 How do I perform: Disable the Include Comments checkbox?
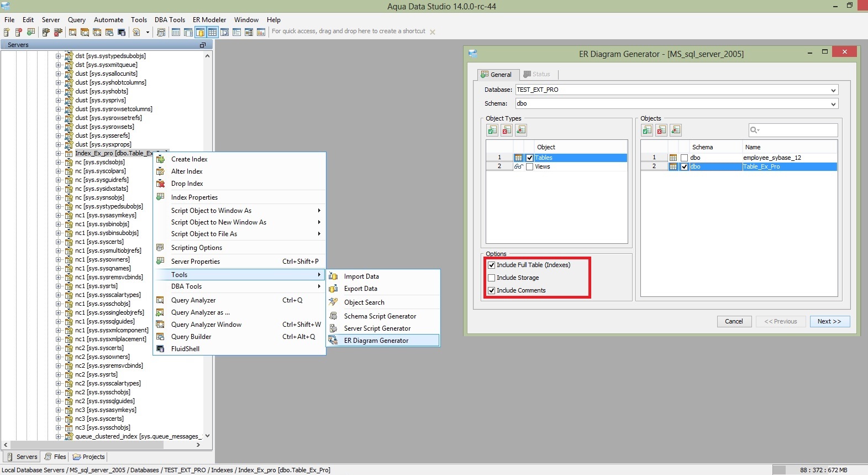492,290
